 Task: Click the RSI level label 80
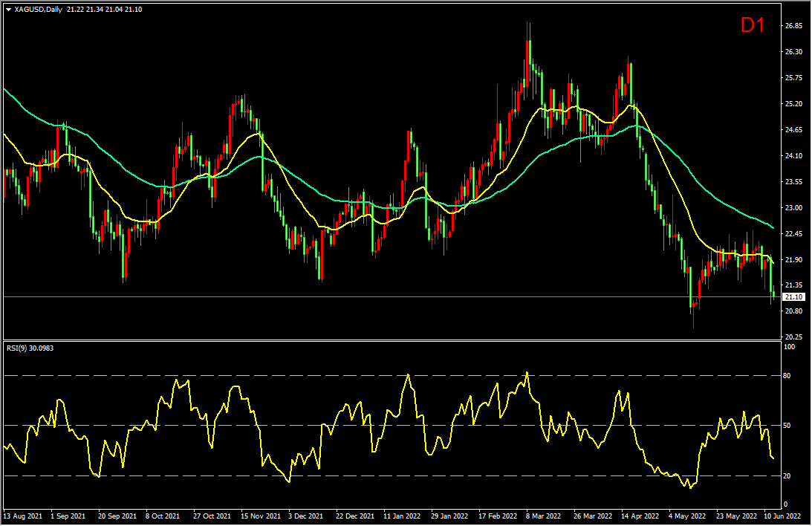pos(787,376)
